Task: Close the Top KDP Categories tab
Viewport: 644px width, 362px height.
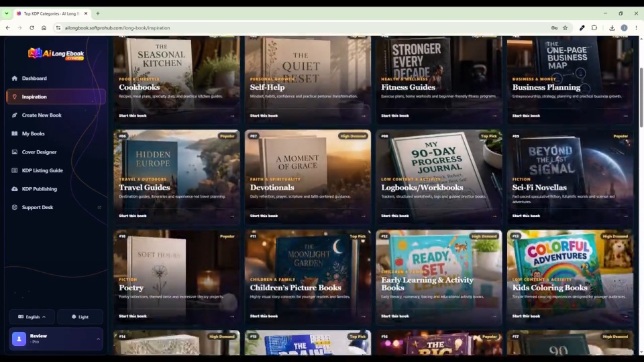Action: [x=86, y=13]
